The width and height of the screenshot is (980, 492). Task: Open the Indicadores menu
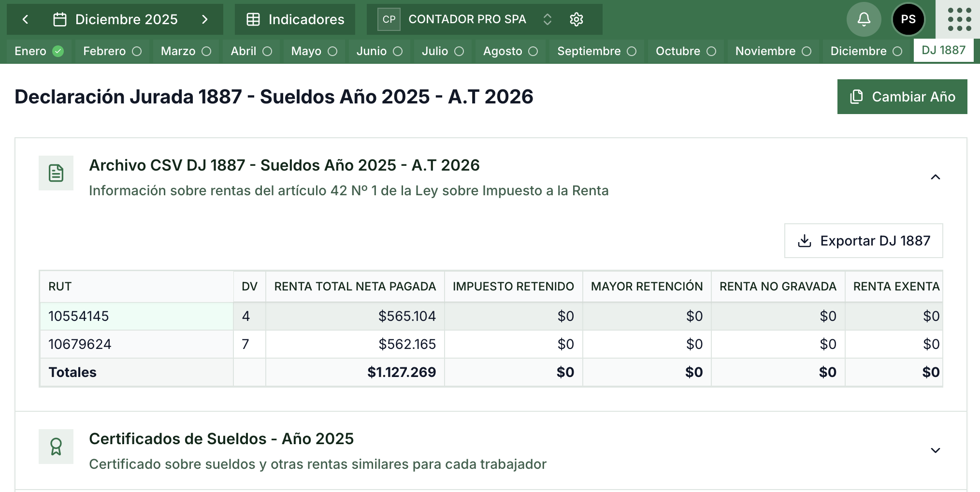pos(295,19)
